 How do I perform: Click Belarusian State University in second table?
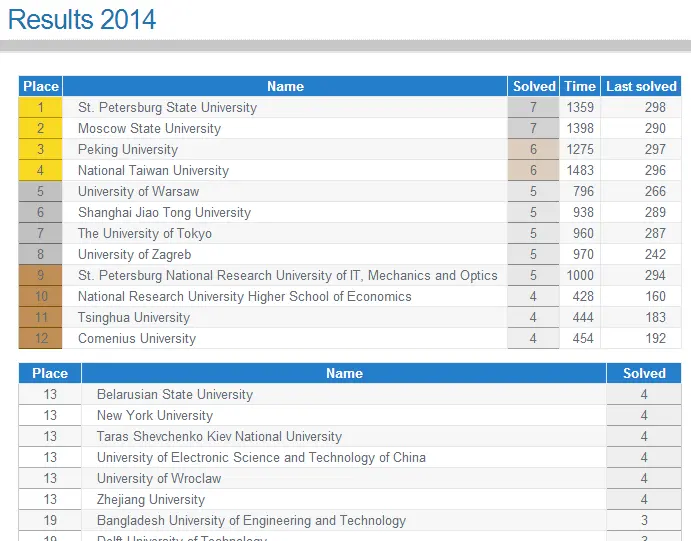175,394
